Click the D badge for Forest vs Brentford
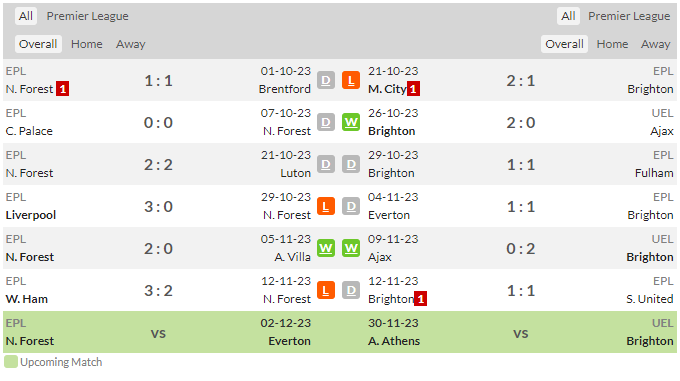Image resolution: width=680 pixels, height=381 pixels. [326, 81]
